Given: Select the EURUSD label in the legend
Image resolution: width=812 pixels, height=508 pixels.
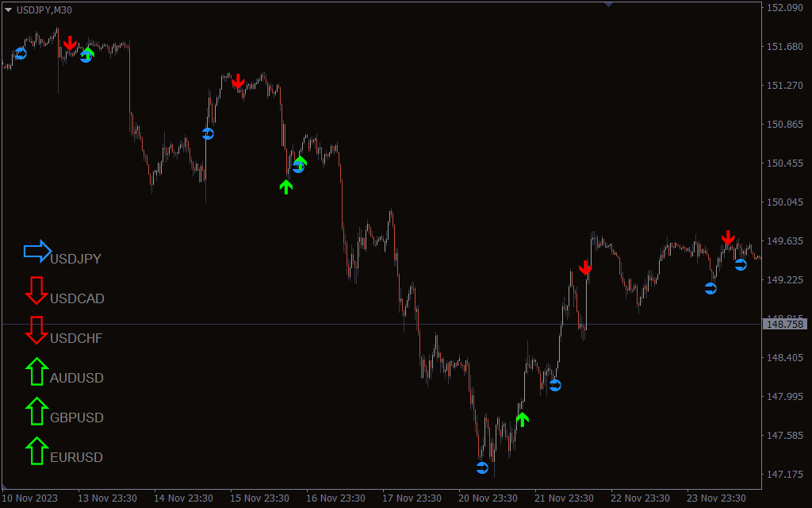Looking at the screenshot, I should click(76, 457).
